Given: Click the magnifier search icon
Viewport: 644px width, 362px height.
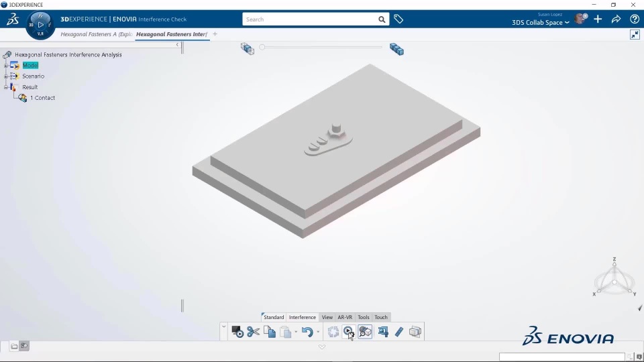Looking at the screenshot, I should (x=382, y=19).
